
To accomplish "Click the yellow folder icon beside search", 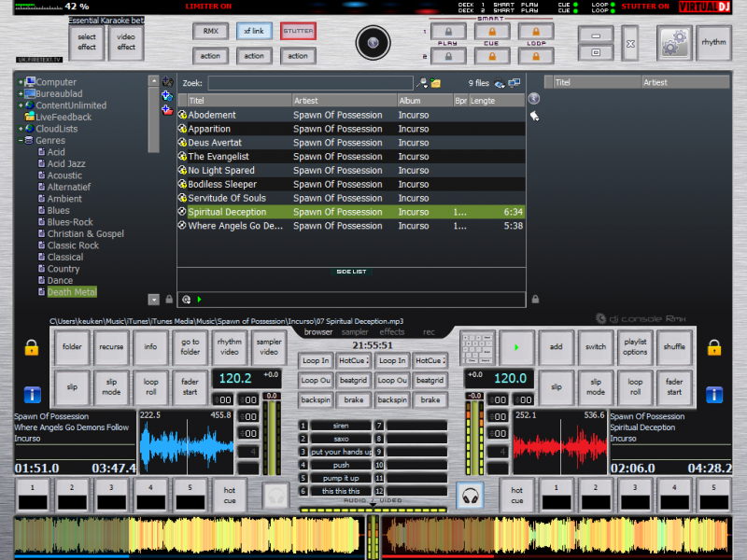I will pyautogui.click(x=435, y=83).
